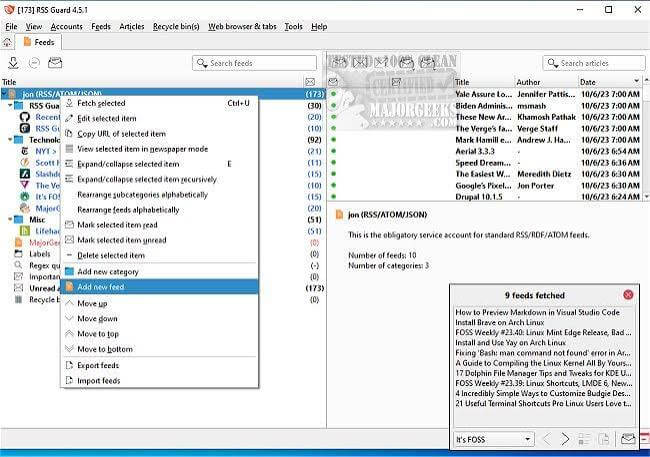The image size is (650, 457).
Task: Select the NYT feed icon
Action: (25, 151)
